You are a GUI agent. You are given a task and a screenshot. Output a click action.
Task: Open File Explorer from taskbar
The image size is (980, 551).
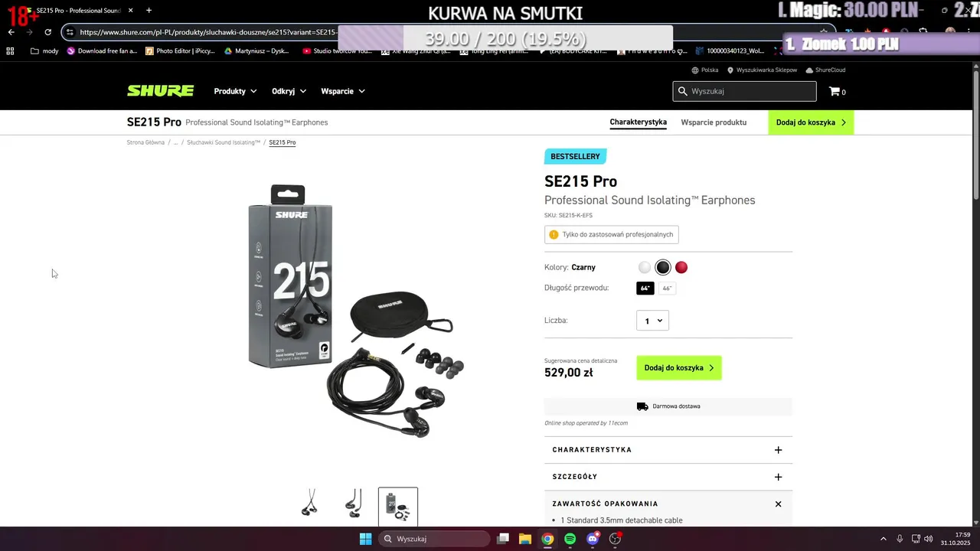(x=525, y=539)
